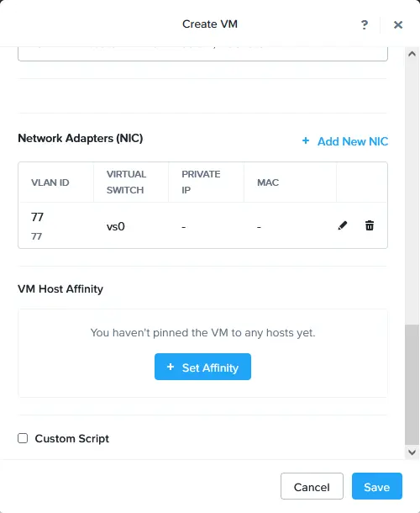Click the scroll down arrow of the dialog
The image size is (420, 513).
click(x=412, y=452)
